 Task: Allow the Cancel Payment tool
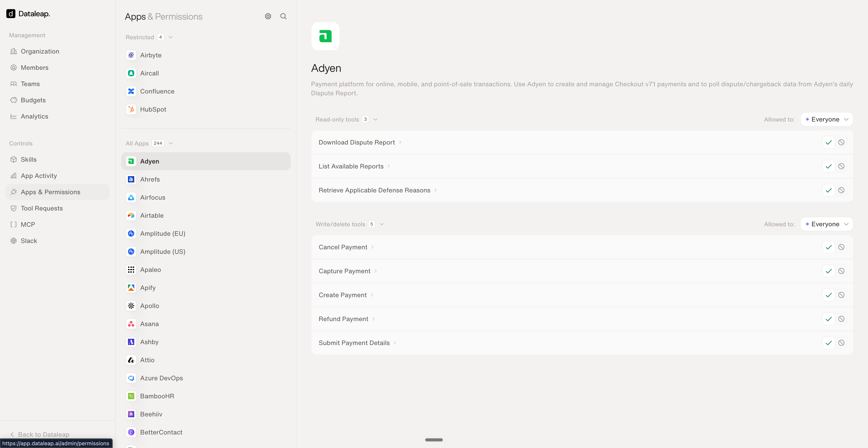pos(829,247)
